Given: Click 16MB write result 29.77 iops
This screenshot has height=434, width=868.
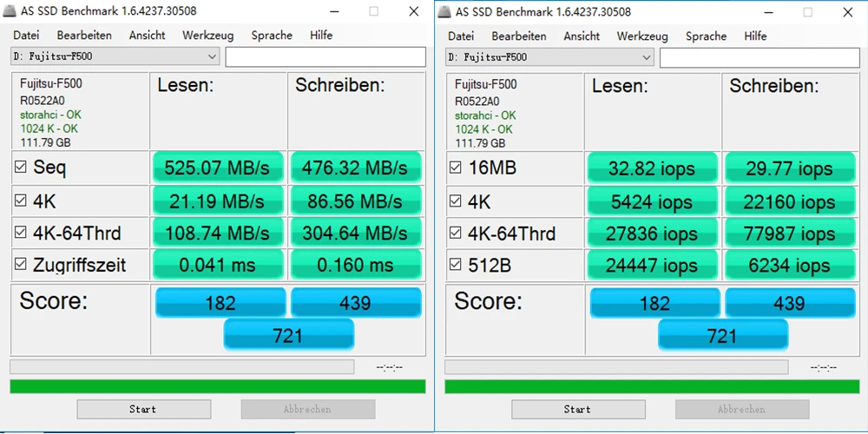Looking at the screenshot, I should coord(789,168).
